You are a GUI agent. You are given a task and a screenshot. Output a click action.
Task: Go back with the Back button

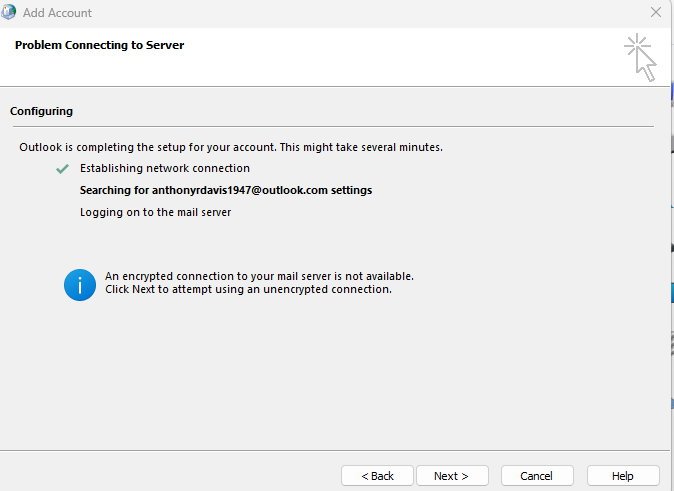[x=377, y=476]
